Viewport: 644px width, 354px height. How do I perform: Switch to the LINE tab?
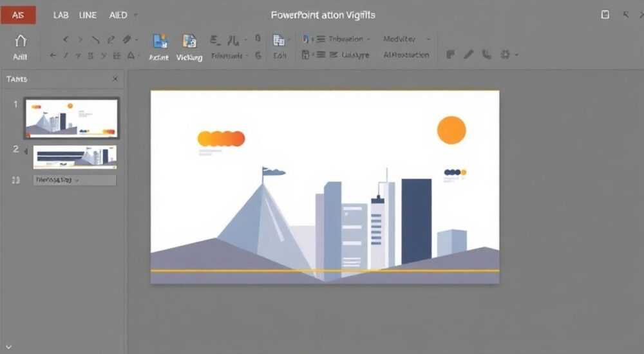[88, 15]
